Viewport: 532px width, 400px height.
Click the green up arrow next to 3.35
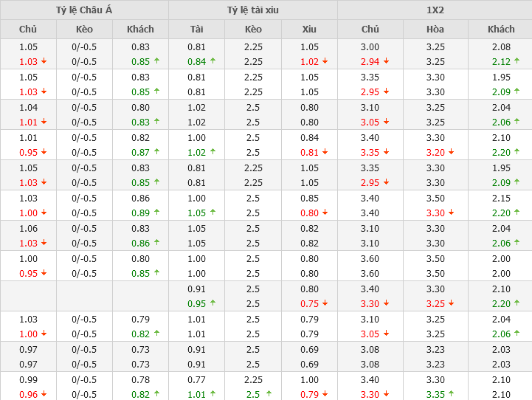[x=452, y=395]
